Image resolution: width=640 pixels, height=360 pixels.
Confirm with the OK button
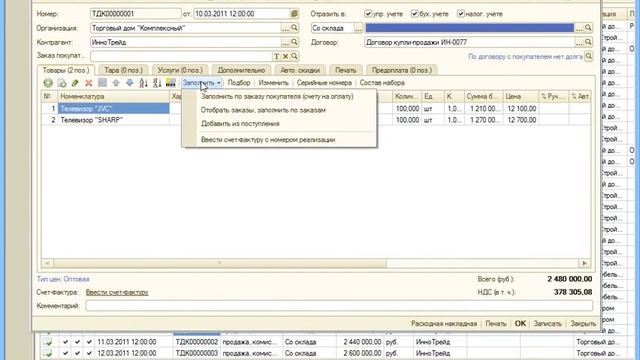coord(520,324)
